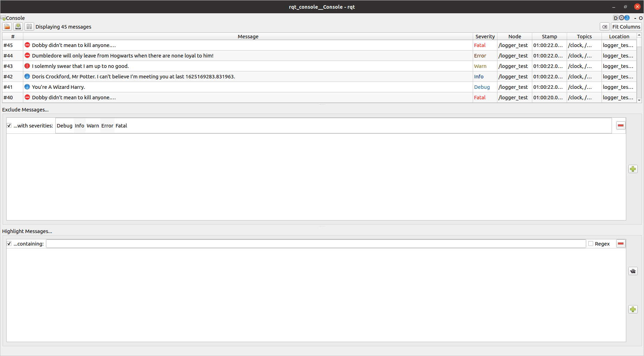Click the Fit Columns button
The image size is (644, 356).
pyautogui.click(x=626, y=27)
